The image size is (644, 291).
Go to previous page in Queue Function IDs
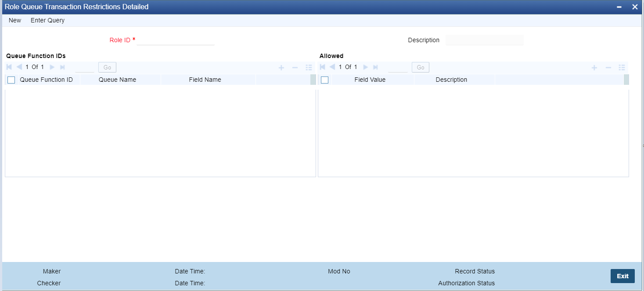coord(19,67)
